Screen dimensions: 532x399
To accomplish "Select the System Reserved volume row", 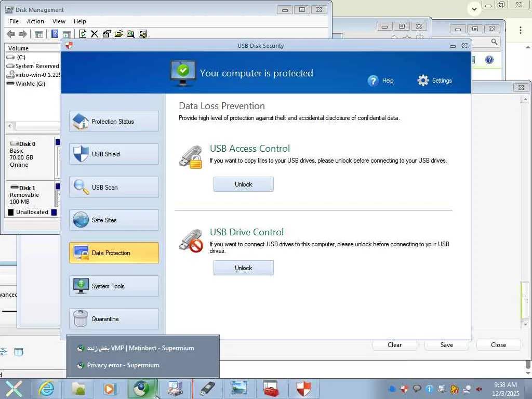I will coord(33,66).
